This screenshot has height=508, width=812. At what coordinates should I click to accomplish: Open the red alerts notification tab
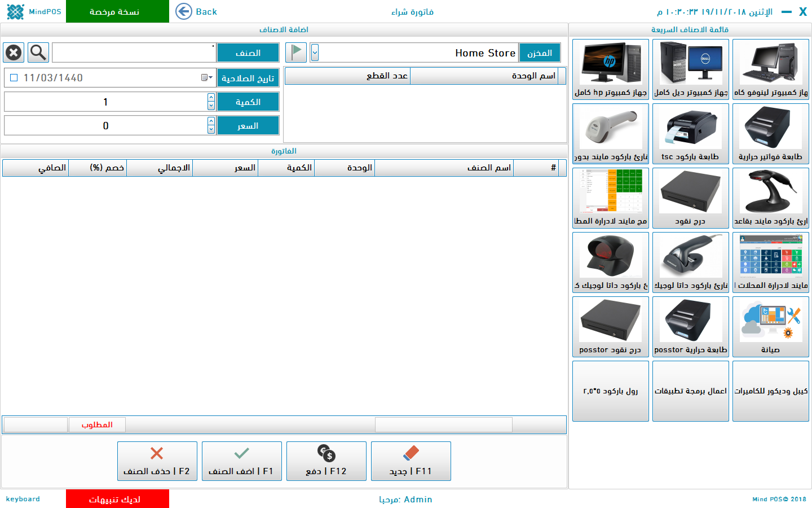pos(117,499)
